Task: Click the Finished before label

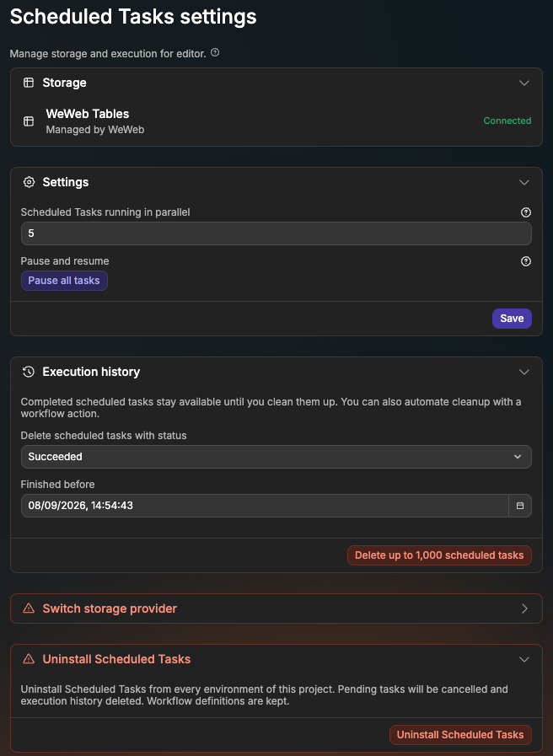Action: 57,485
